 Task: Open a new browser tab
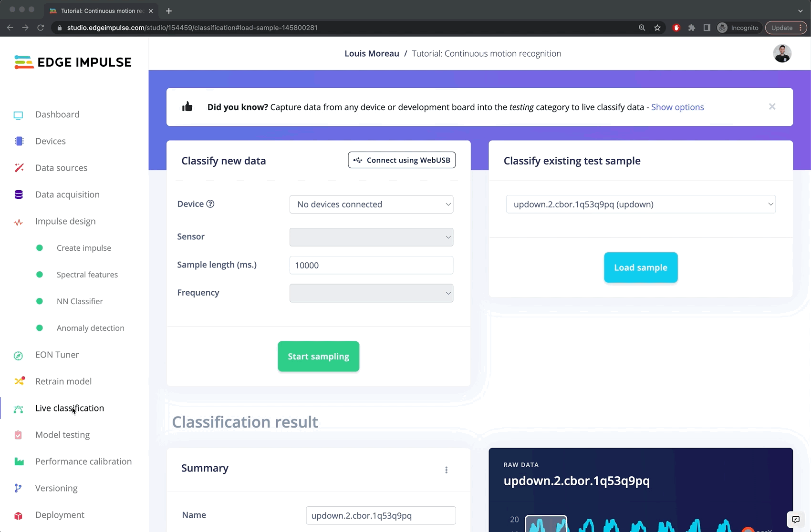(x=169, y=10)
